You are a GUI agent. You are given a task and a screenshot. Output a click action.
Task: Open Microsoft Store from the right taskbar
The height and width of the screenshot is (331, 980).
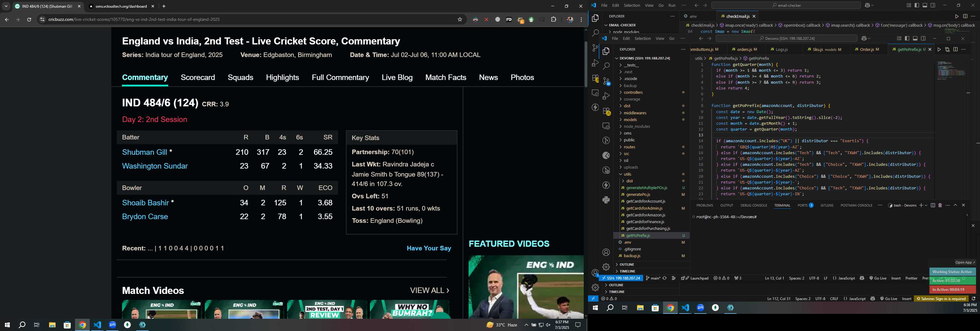click(655, 308)
